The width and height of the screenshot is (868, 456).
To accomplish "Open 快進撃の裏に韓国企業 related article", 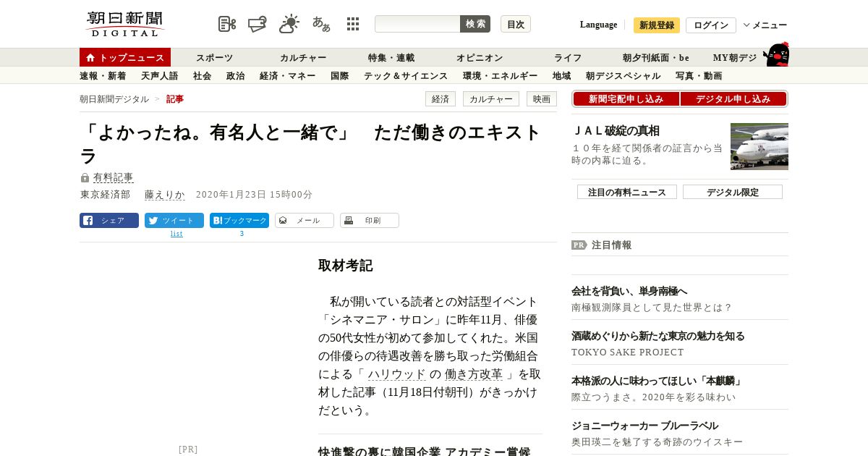I will (x=425, y=452).
